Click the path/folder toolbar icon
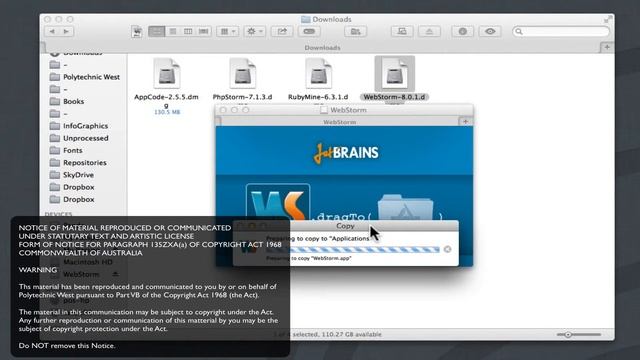The height and width of the screenshot is (360, 640). [x=356, y=31]
